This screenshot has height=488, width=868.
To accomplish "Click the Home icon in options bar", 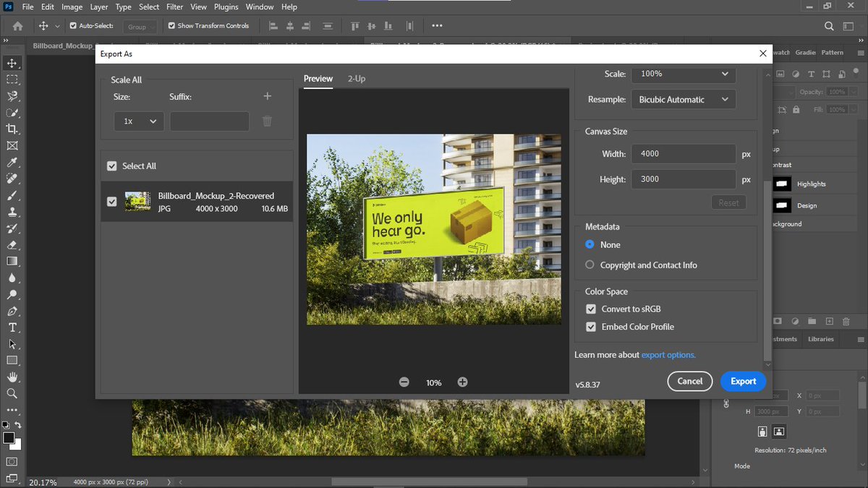I will pyautogui.click(x=17, y=26).
